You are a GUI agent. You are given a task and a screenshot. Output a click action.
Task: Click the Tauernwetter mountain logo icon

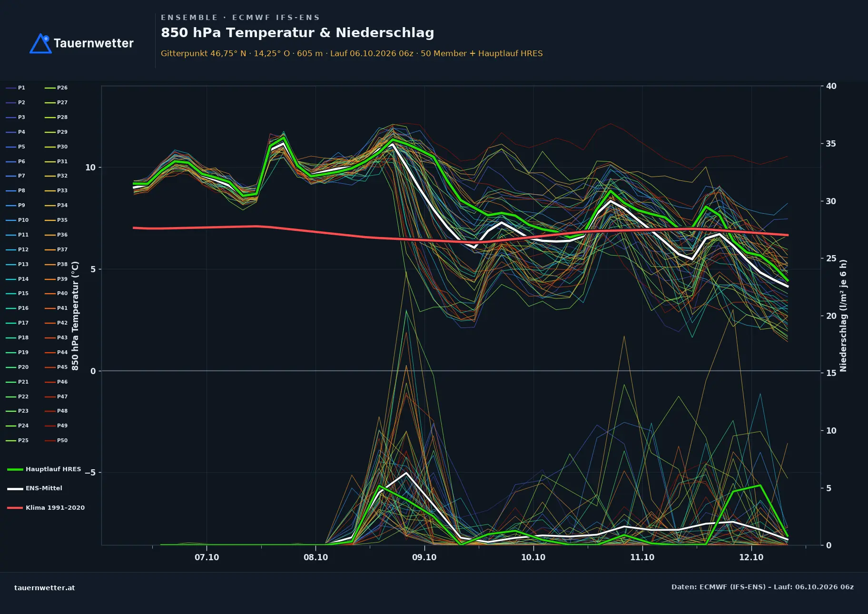click(x=40, y=43)
